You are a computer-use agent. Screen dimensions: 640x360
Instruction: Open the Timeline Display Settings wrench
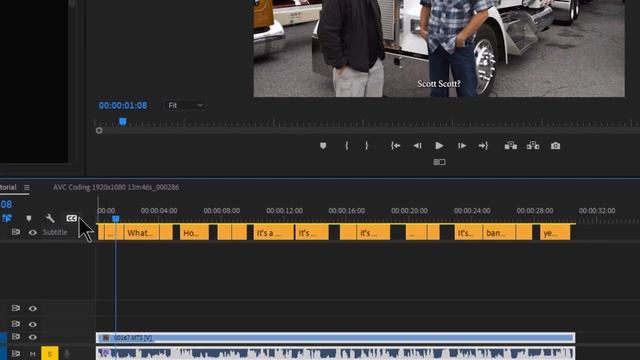coord(50,218)
